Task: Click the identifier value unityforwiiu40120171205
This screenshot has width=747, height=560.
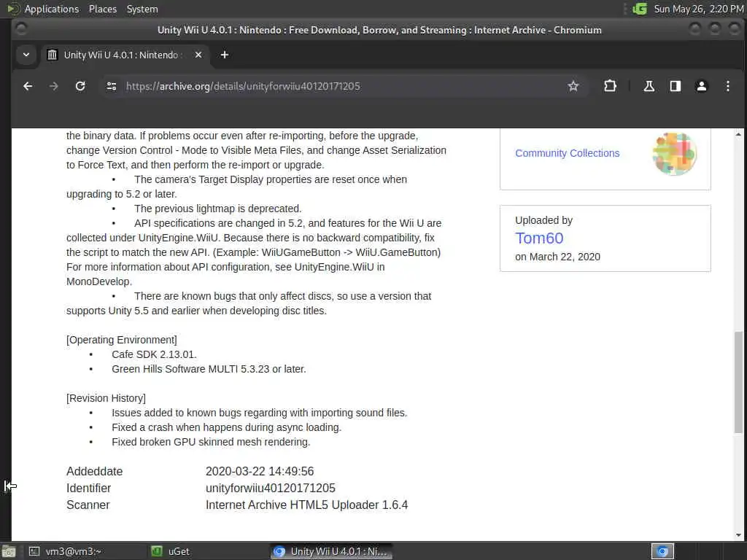Action: tap(270, 488)
